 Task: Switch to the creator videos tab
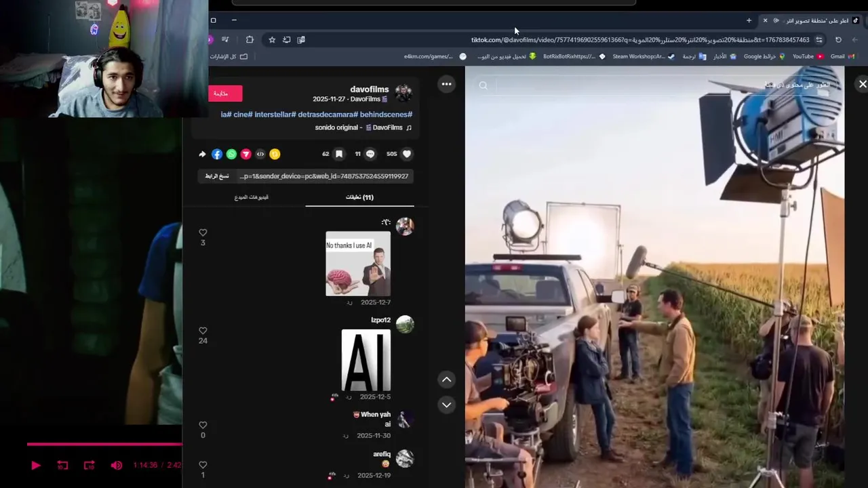[x=252, y=197]
